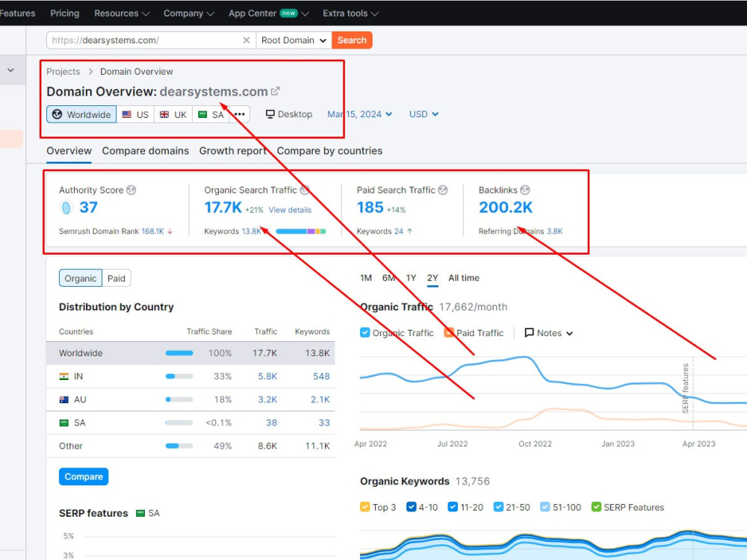The height and width of the screenshot is (560, 747).
Task: Open the Pricing menu item
Action: click(65, 13)
